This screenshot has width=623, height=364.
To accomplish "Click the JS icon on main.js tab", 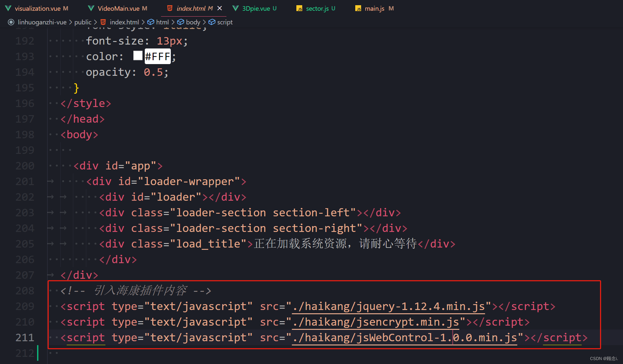I will [x=358, y=8].
